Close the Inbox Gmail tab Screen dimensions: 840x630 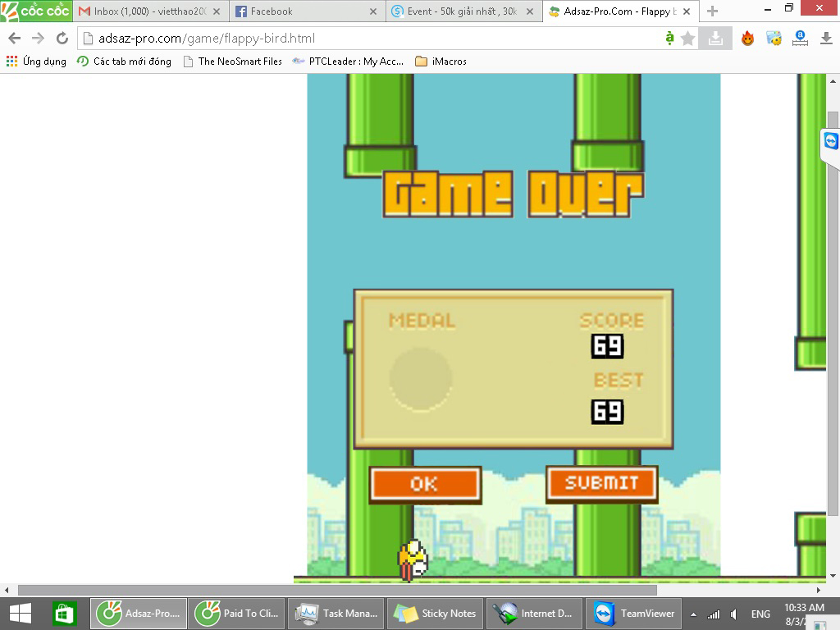217,11
